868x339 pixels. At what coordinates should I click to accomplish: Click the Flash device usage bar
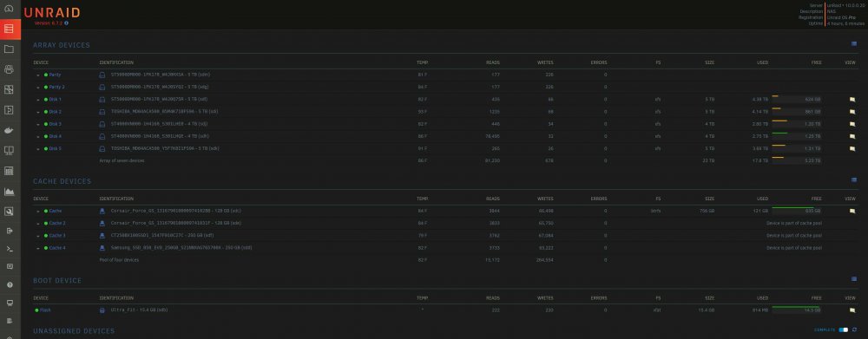click(x=796, y=310)
